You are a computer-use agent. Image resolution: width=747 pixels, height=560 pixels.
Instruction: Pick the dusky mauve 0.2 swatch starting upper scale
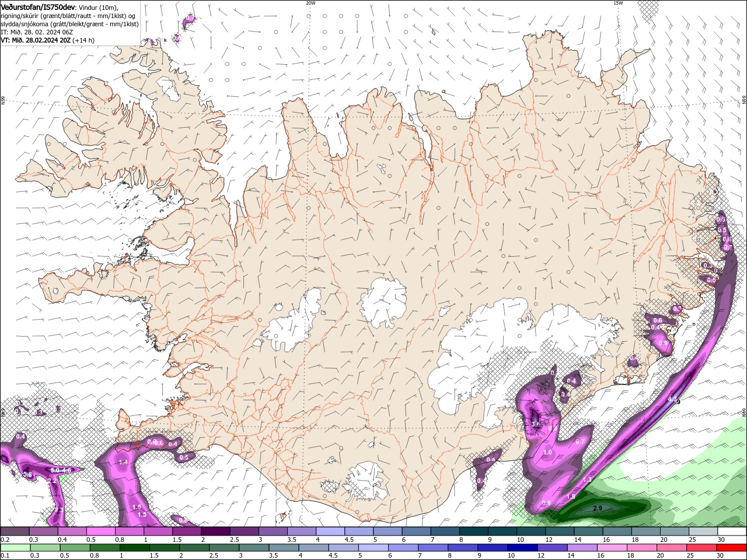click(x=15, y=531)
